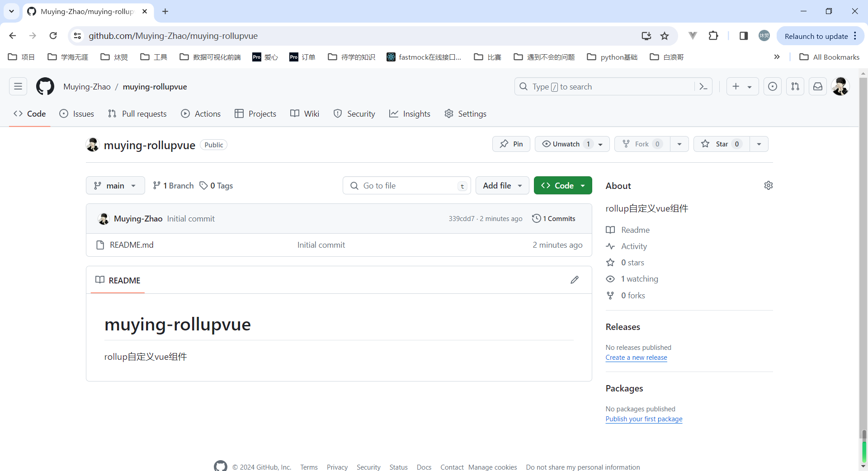The height and width of the screenshot is (471, 868).
Task: Focus the Type / to search box
Action: click(x=613, y=86)
